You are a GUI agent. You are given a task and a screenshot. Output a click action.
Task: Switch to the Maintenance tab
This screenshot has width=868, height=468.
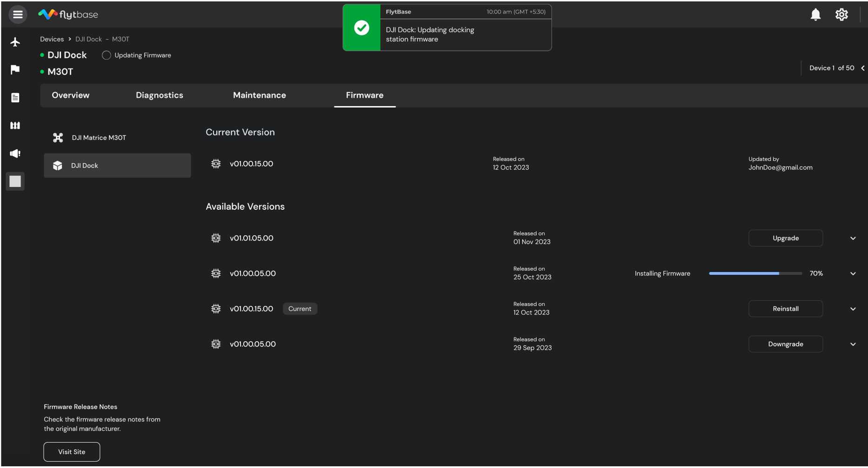click(259, 95)
